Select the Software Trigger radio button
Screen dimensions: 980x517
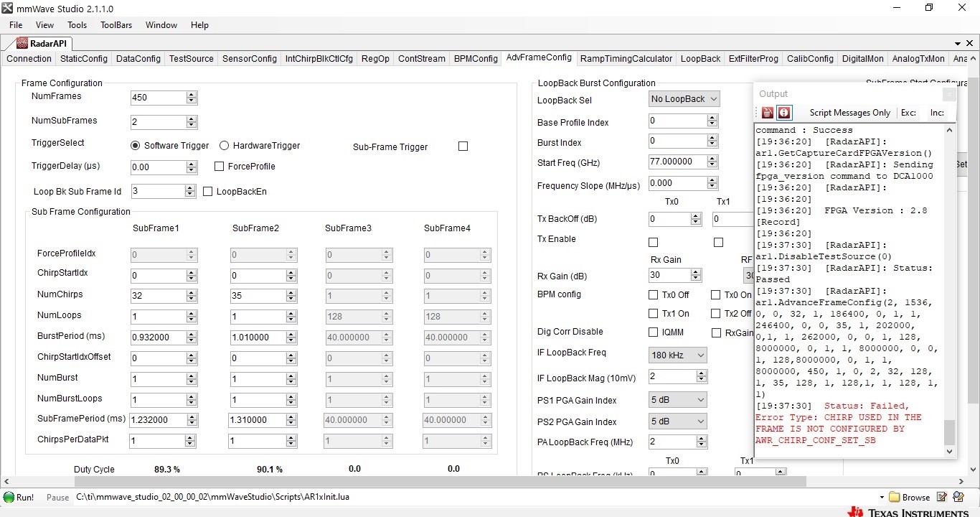tap(136, 146)
